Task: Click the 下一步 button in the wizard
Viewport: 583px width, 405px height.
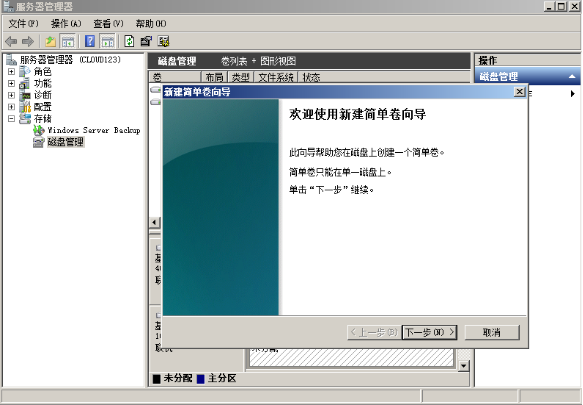Action: click(x=429, y=332)
